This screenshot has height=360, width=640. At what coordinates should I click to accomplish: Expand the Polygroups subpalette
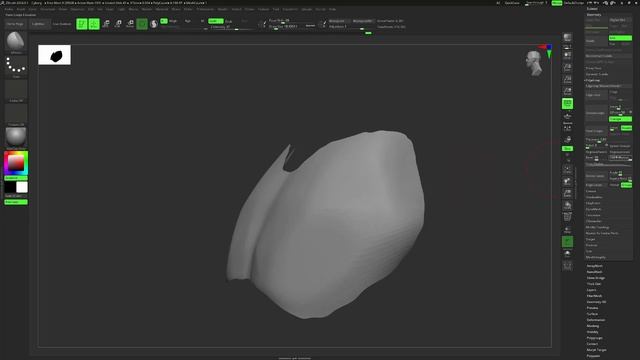(595, 338)
